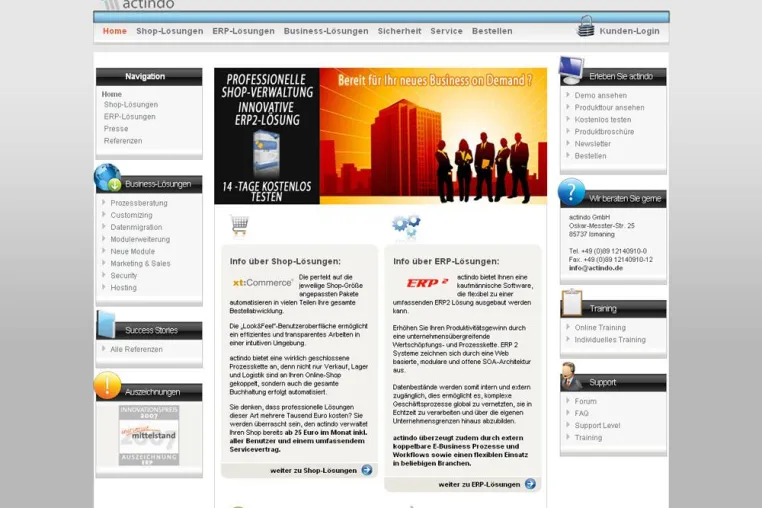Click Kostenlos testen link

pyautogui.click(x=603, y=120)
